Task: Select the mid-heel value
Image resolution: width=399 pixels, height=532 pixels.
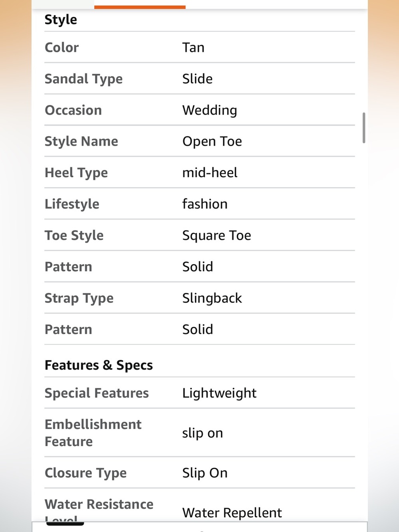Action: coord(209,172)
